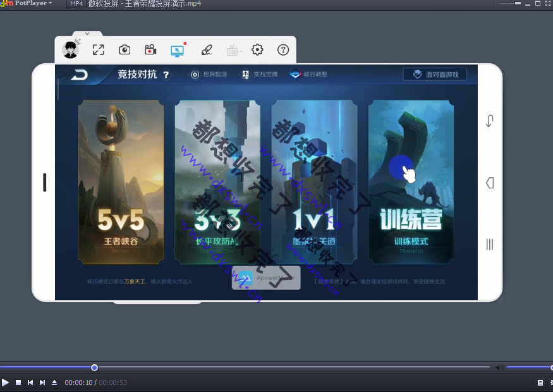Click the fullscreen expand icon in the mirror toolbar

[99, 50]
